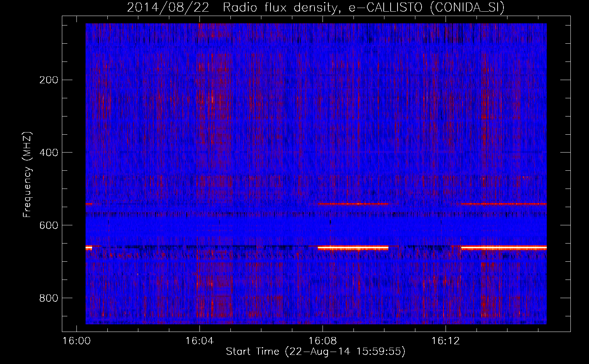Click the '200' frequency tick label

(48, 80)
